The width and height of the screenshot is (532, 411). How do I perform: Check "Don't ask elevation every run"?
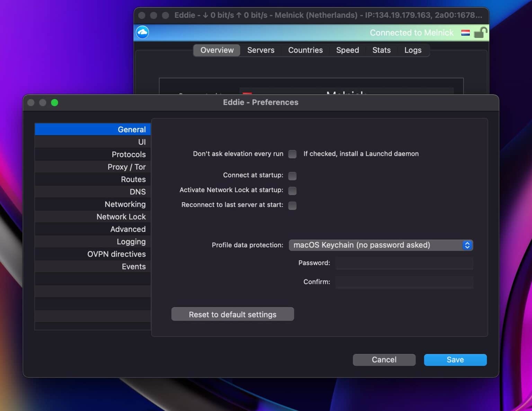click(x=292, y=154)
